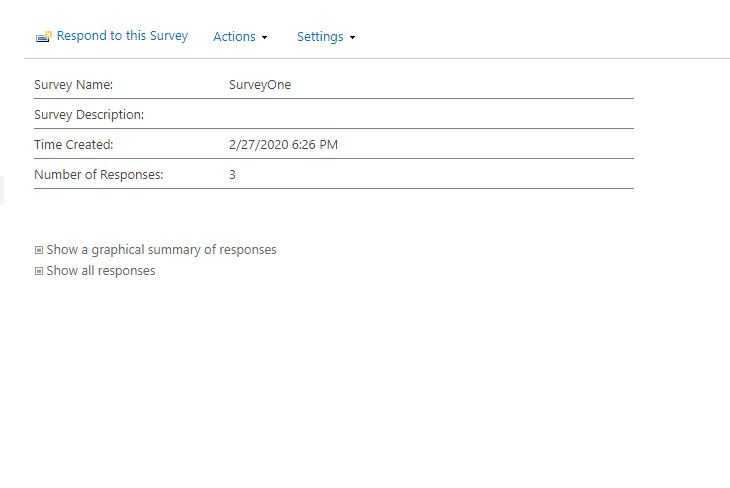Show all responses link
730x488 pixels.
(x=101, y=271)
